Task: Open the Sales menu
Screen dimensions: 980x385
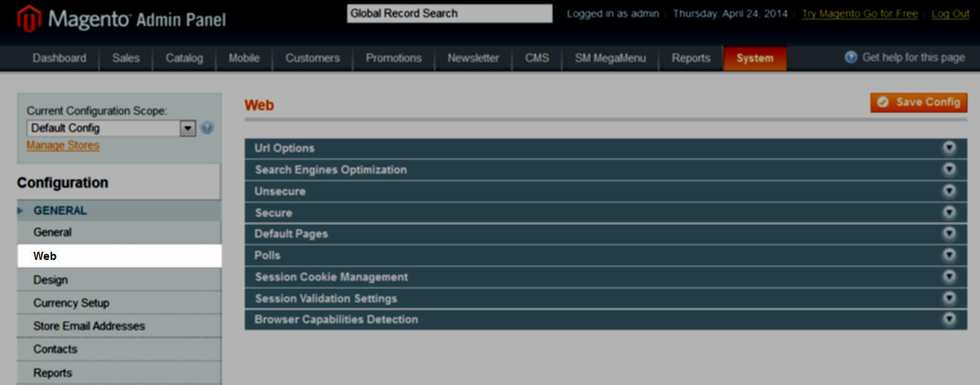Action: [126, 58]
